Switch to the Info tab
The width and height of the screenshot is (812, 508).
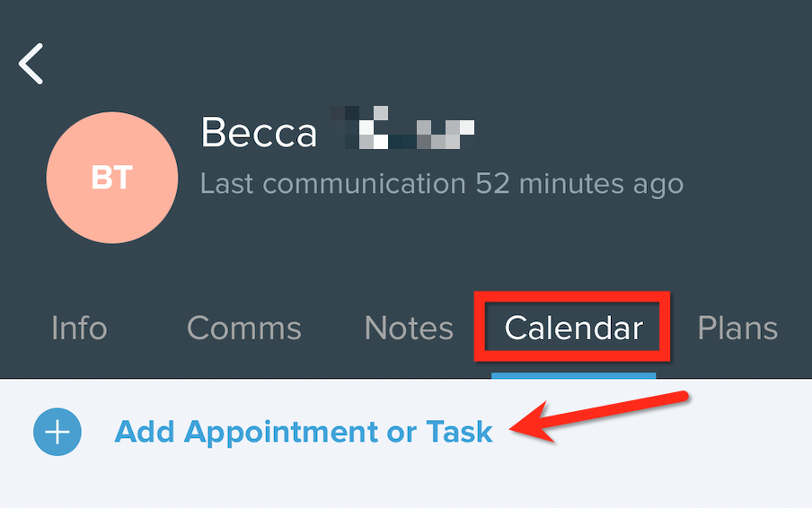[79, 328]
